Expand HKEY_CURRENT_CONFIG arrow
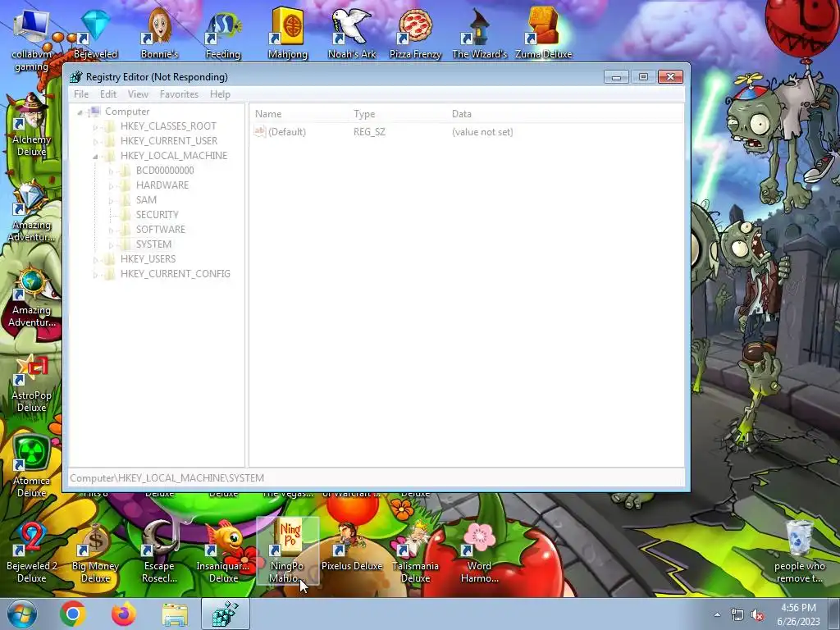 click(95, 274)
